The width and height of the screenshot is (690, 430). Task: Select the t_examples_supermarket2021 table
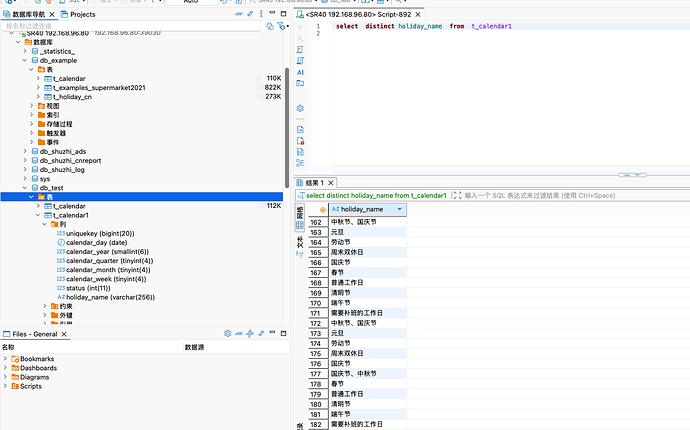[99, 87]
